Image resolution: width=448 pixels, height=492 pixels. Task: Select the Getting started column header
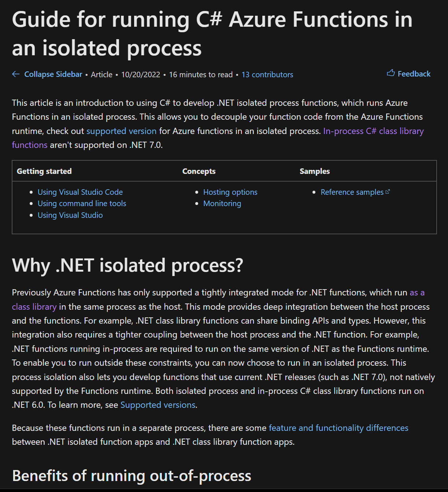44,171
